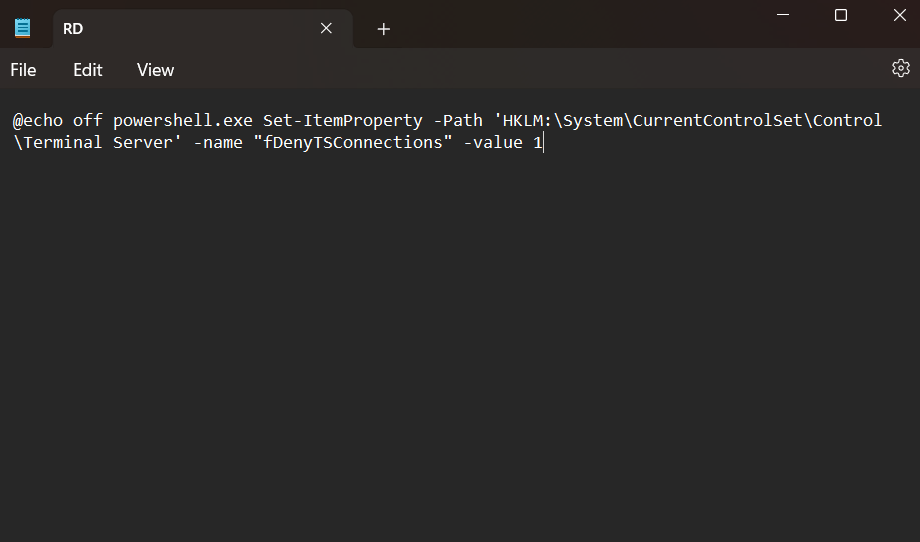
Task: Place cursor on @echo at line start
Action: (37, 120)
